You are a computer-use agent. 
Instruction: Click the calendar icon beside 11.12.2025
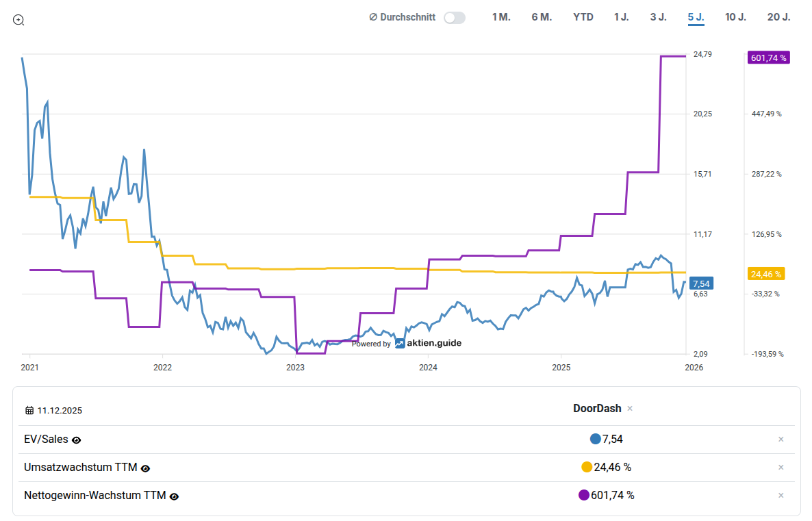click(x=29, y=411)
